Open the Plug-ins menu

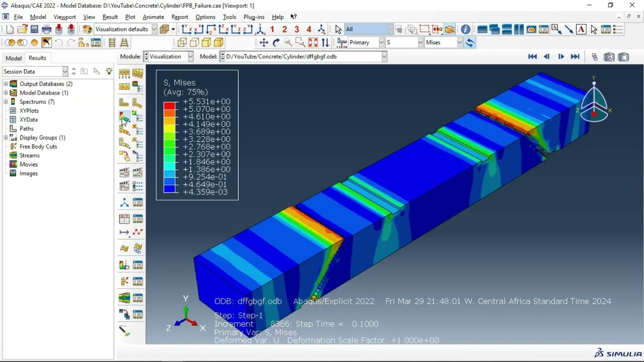click(x=254, y=17)
